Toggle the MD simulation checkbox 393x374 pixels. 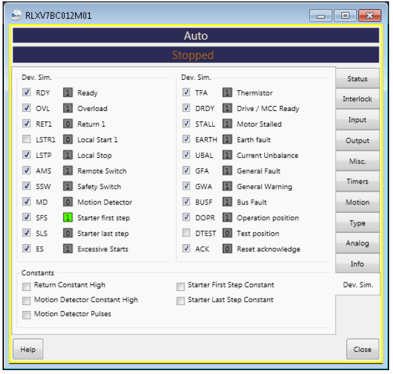27,201
